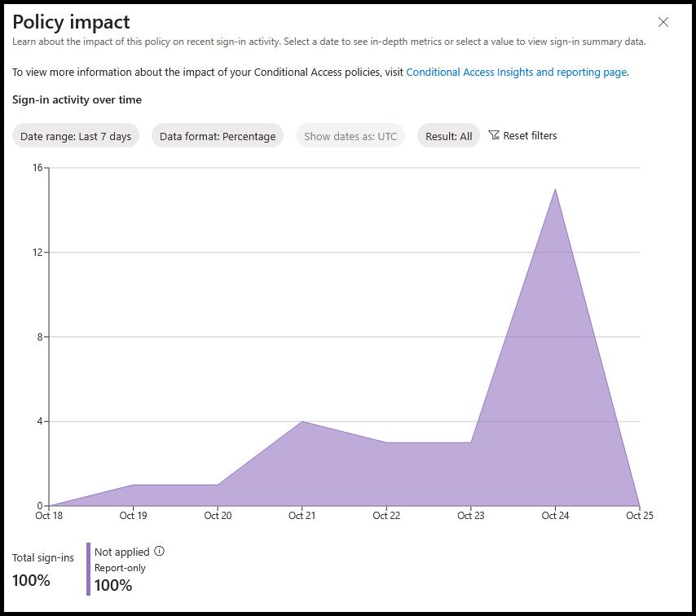The image size is (696, 616).
Task: Click the Not applied Report-only 100% value
Action: 112,585
